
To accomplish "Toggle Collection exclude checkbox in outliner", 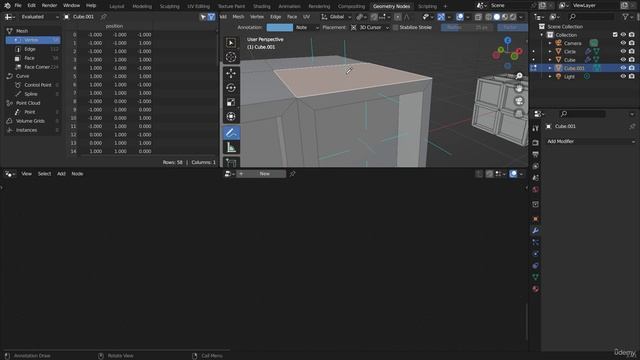I will click(615, 35).
